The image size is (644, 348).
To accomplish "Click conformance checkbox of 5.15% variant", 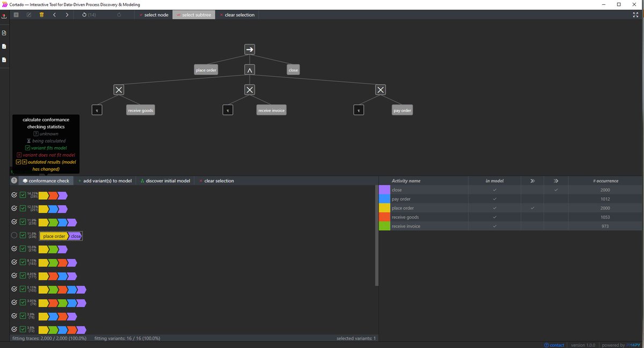I will pos(23,289).
